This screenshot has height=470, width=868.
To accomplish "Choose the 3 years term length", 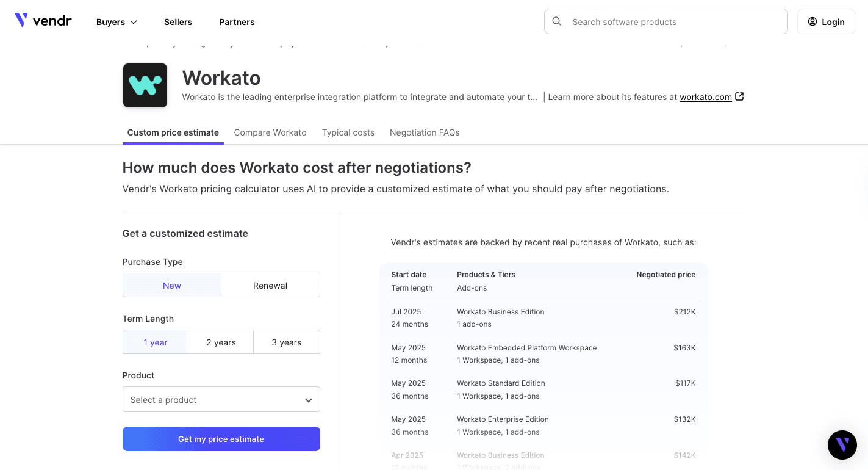I will (x=287, y=342).
